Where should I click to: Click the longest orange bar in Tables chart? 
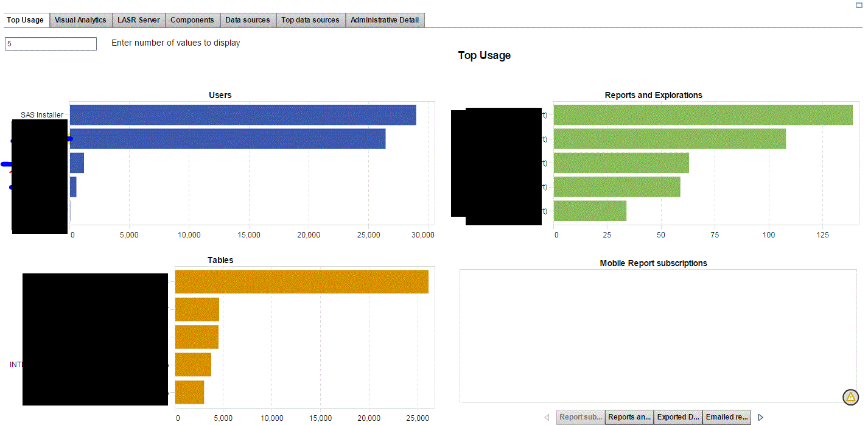click(x=302, y=282)
